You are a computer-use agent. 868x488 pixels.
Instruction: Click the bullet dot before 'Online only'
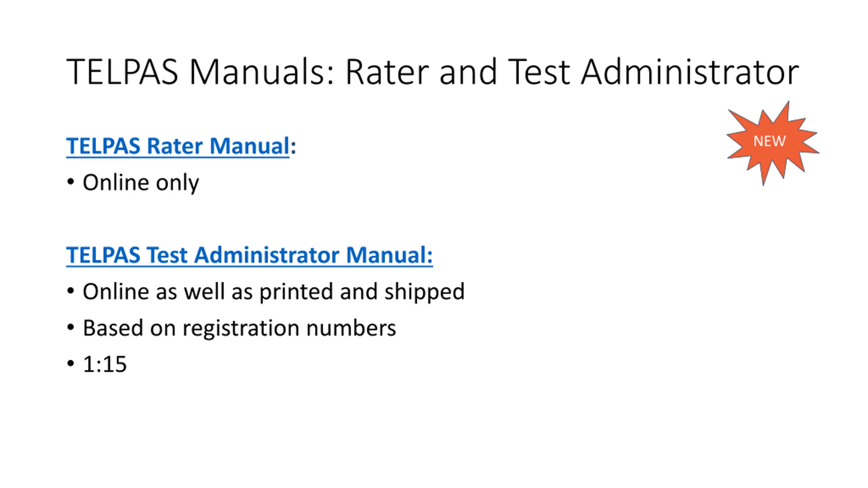(x=71, y=182)
